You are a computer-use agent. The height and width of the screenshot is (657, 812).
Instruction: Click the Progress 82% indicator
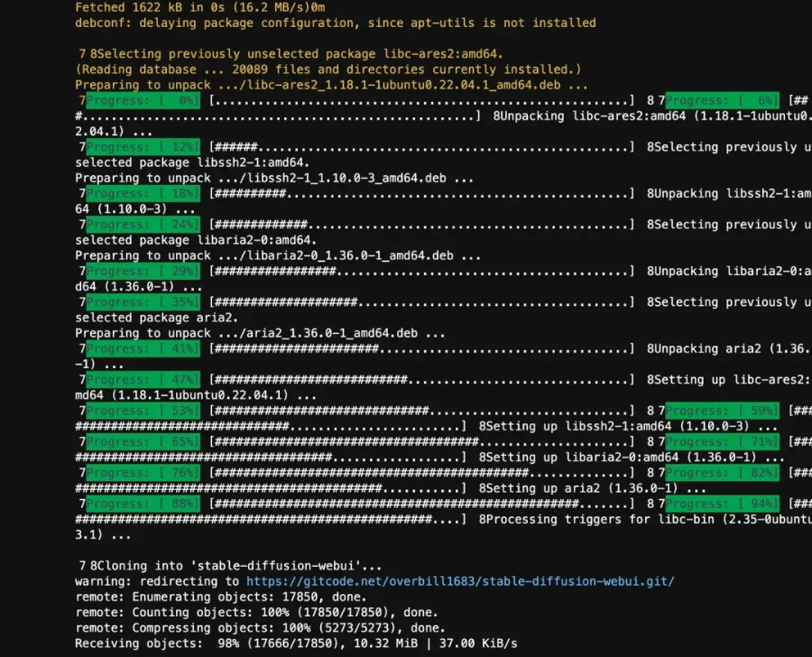[x=722, y=473]
